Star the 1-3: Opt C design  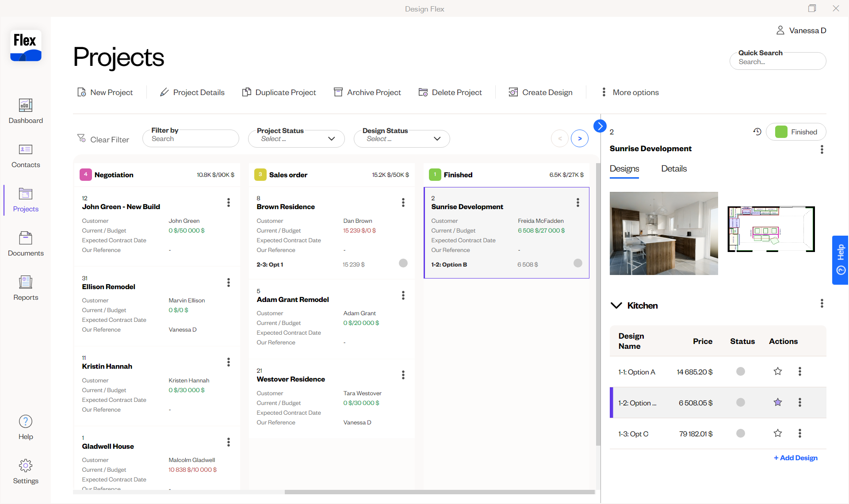[x=778, y=433]
